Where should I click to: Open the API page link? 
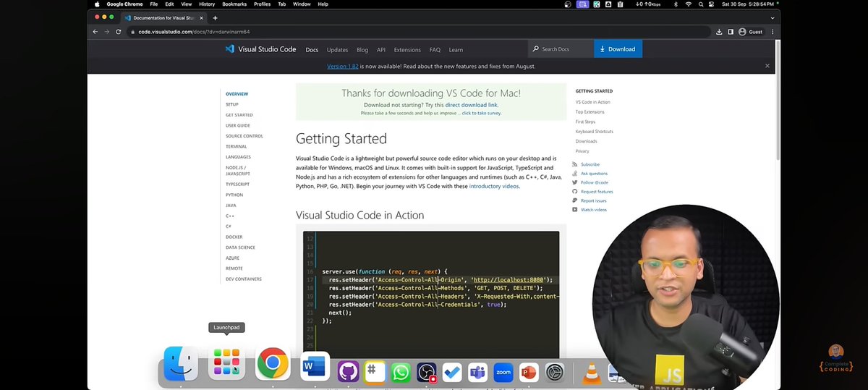(x=381, y=49)
